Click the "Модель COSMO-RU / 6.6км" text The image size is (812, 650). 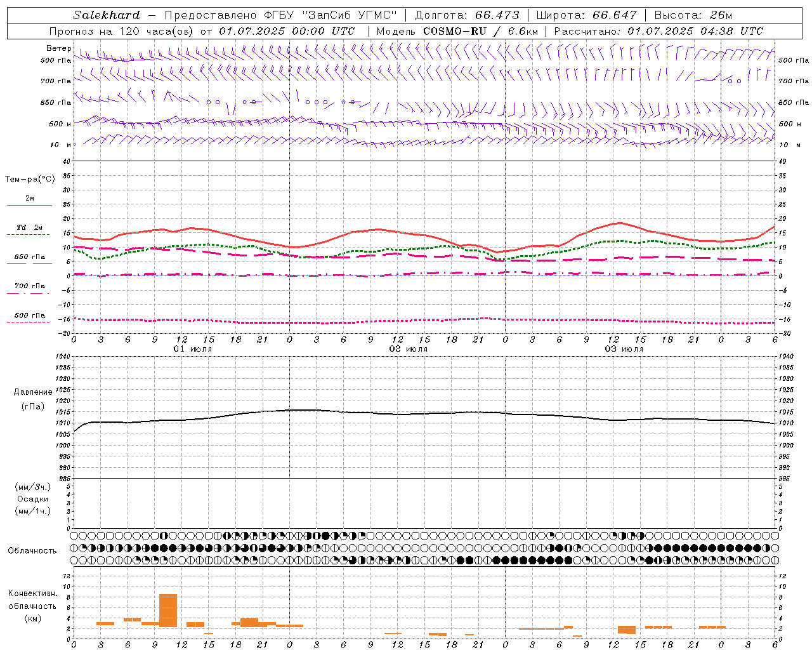[x=457, y=31]
